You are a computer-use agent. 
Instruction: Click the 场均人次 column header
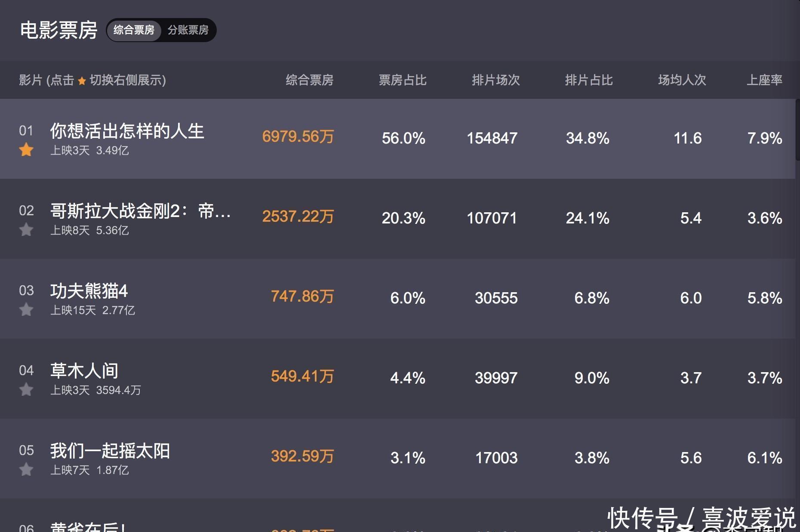tap(682, 80)
